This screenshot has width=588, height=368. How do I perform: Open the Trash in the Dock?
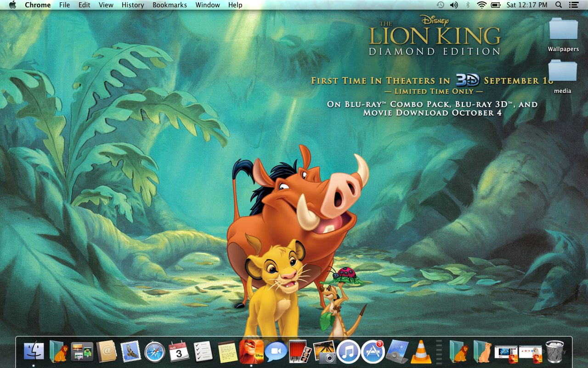tap(554, 352)
